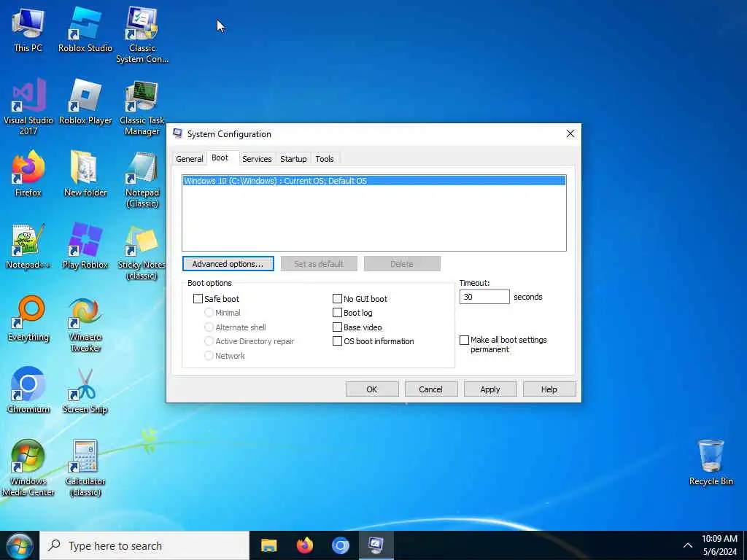The width and height of the screenshot is (747, 560).
Task: Select Everything search shortcut
Action: (x=28, y=319)
